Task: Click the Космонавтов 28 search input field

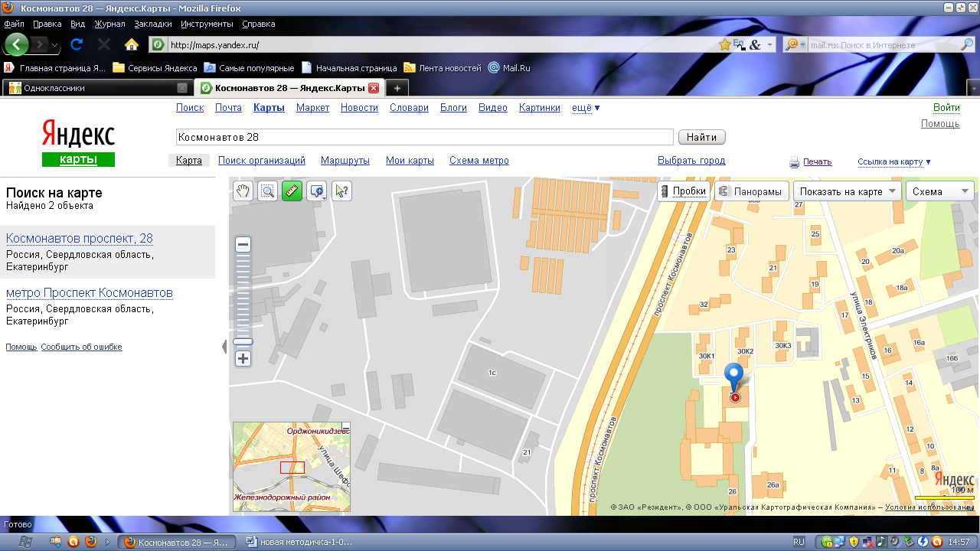Action: (x=425, y=137)
